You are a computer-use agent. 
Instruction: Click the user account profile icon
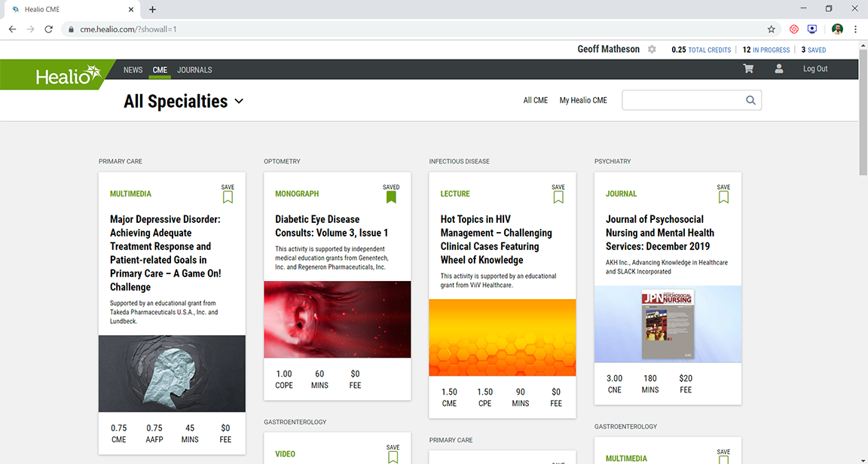[x=779, y=69]
